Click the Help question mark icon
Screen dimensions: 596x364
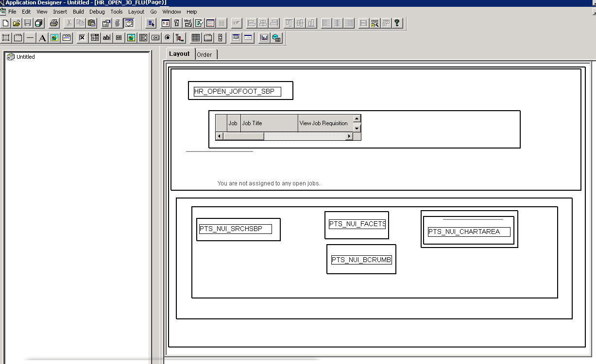397,23
